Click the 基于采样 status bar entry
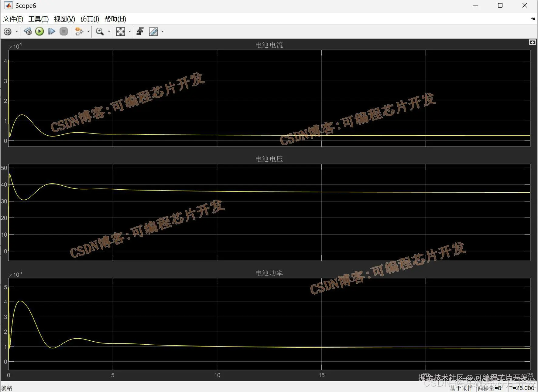Viewport: 538px width, 392px height. pos(461,388)
